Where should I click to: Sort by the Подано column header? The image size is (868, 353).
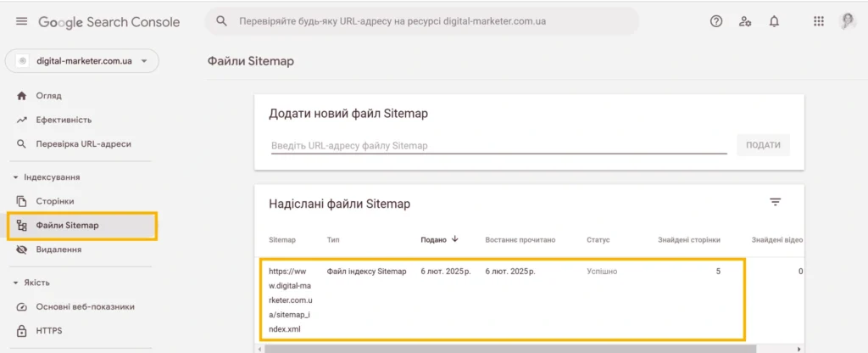click(x=433, y=240)
